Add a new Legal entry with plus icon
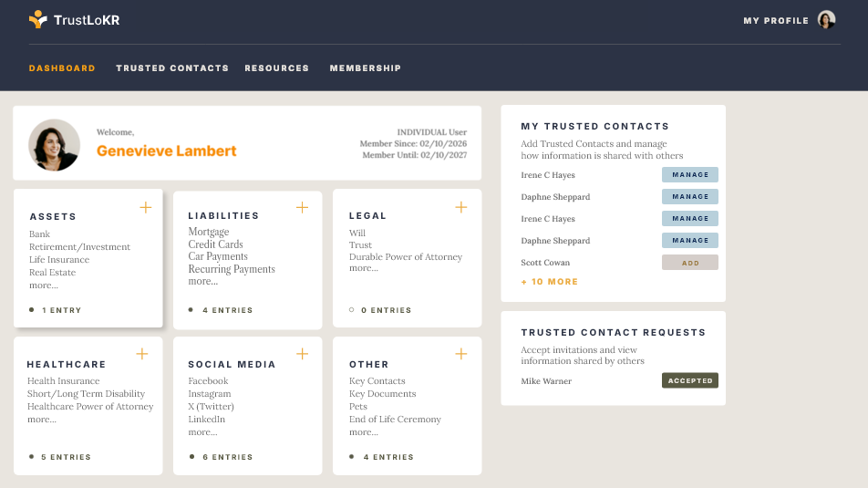The height and width of the screenshot is (488, 868). coord(461,207)
